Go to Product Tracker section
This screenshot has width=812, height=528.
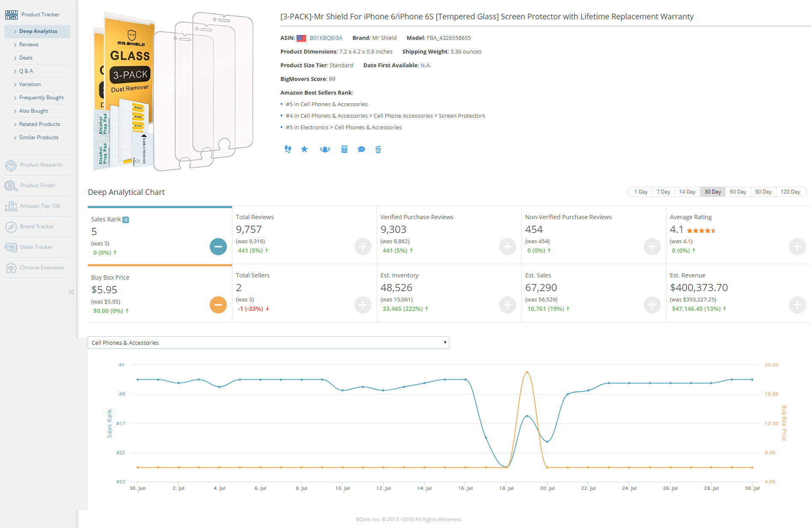[40, 15]
